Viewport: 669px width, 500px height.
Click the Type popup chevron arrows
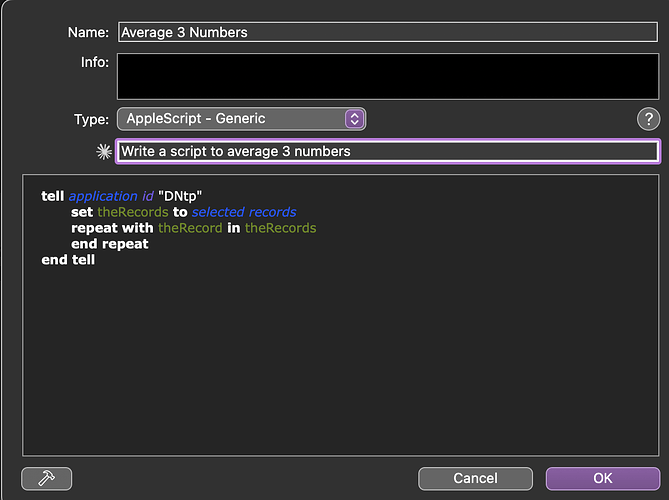pyautogui.click(x=354, y=119)
